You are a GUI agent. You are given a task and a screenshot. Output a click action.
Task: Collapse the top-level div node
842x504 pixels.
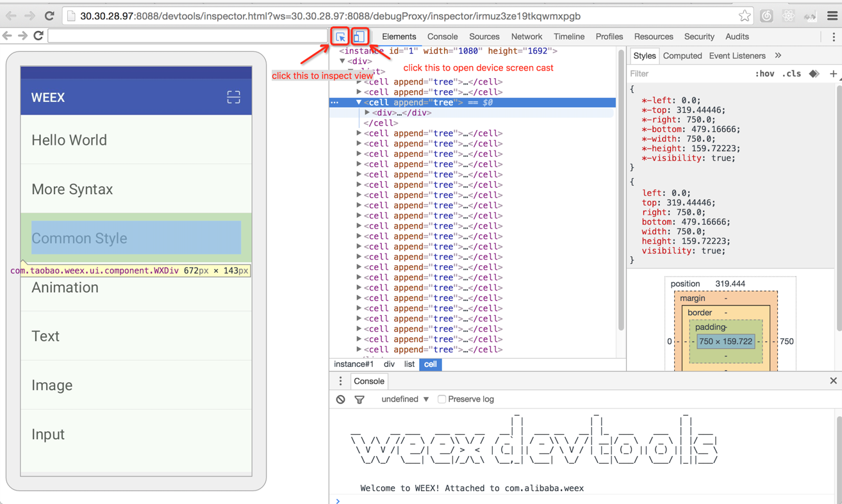coord(343,61)
